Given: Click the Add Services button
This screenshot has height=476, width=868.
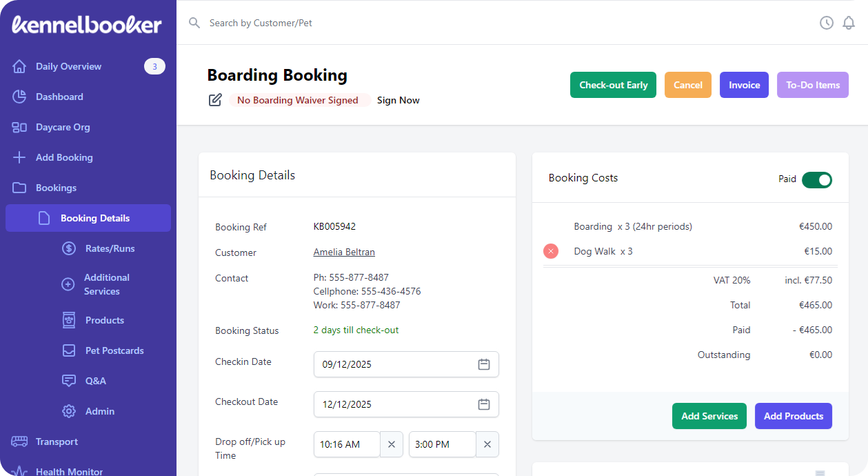Looking at the screenshot, I should point(709,416).
